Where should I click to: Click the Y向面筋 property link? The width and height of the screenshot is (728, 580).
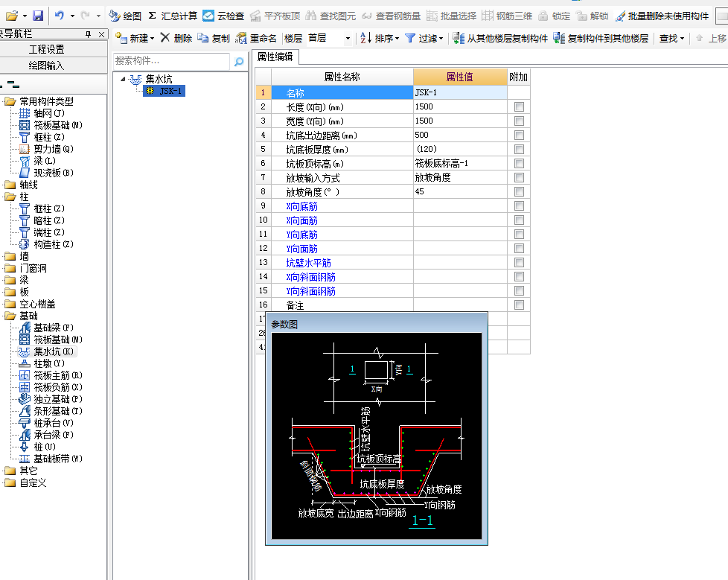tap(301, 249)
